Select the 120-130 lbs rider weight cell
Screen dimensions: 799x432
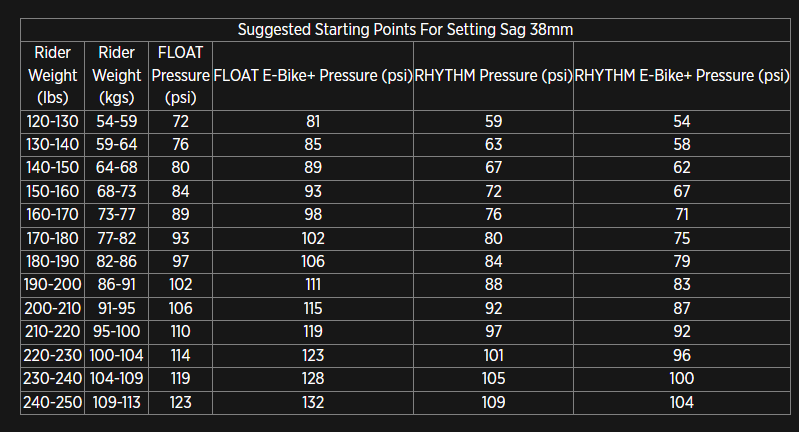(x=52, y=121)
